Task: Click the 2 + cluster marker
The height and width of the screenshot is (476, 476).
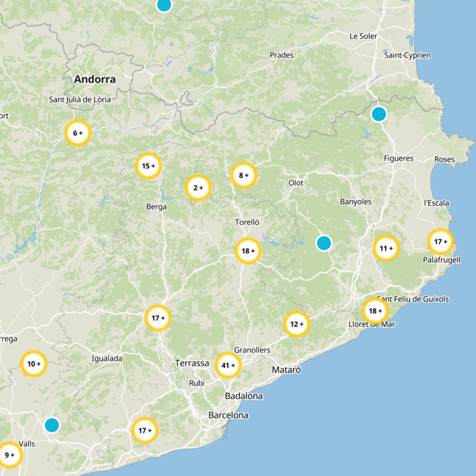Action: click(198, 188)
